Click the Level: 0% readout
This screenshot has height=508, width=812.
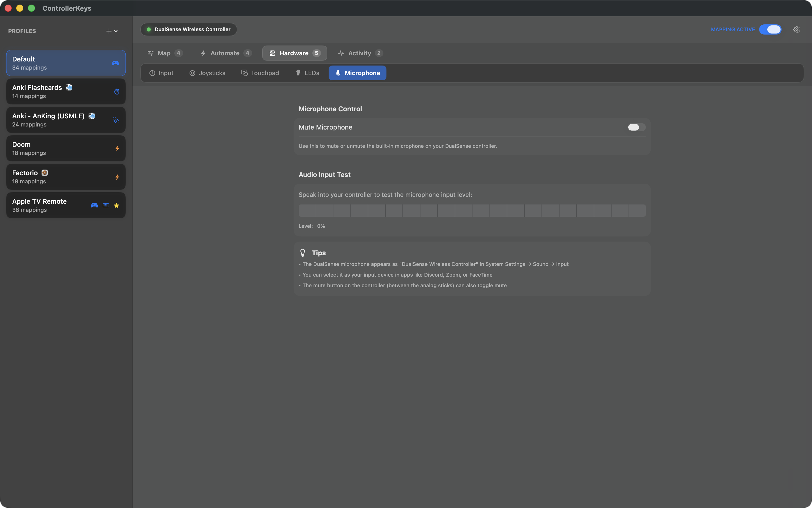[312, 226]
